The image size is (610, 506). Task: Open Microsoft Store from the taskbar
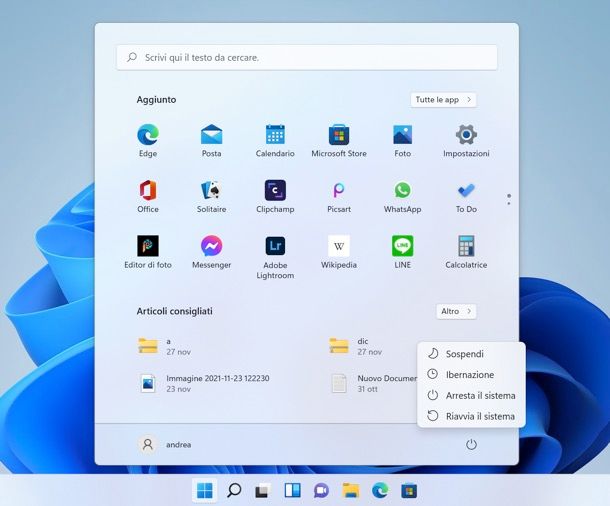click(x=409, y=490)
